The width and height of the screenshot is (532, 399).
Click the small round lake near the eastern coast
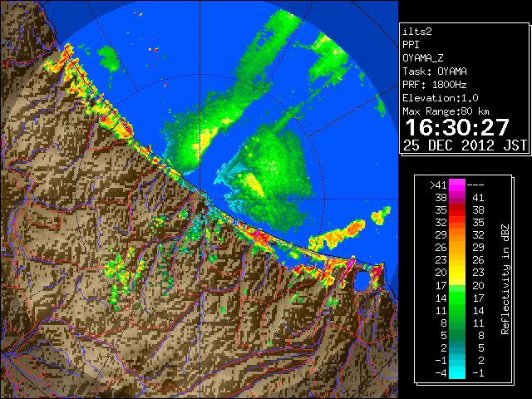(x=362, y=280)
